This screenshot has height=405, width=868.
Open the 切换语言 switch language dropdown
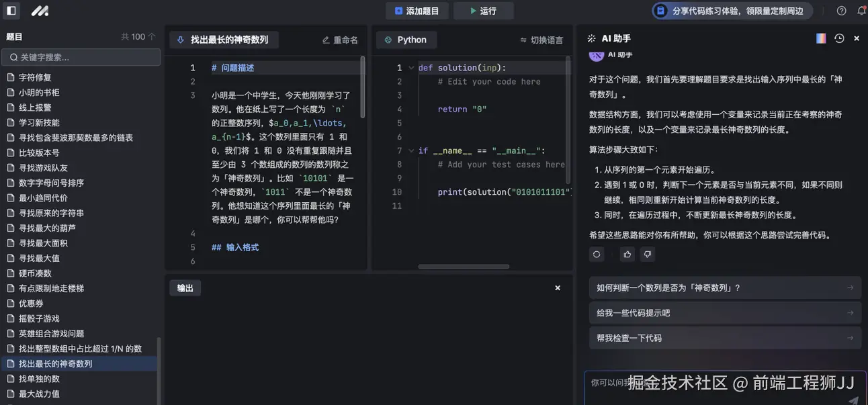542,38
